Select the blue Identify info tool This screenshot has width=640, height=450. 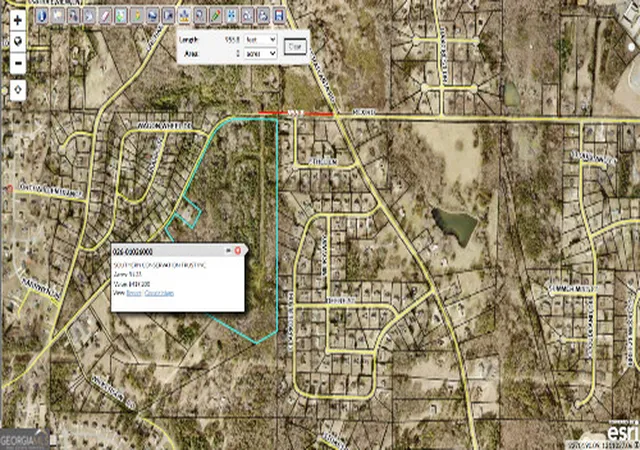pos(42,16)
